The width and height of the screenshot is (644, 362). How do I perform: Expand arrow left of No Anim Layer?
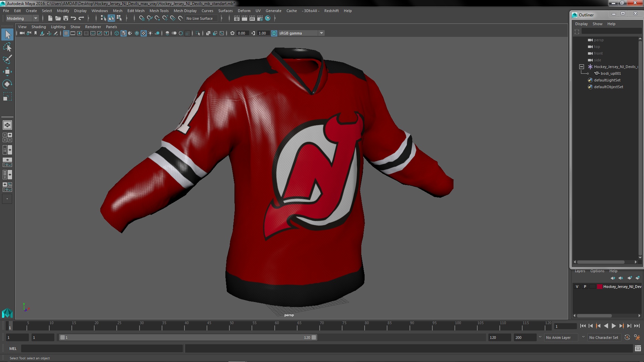click(540, 337)
